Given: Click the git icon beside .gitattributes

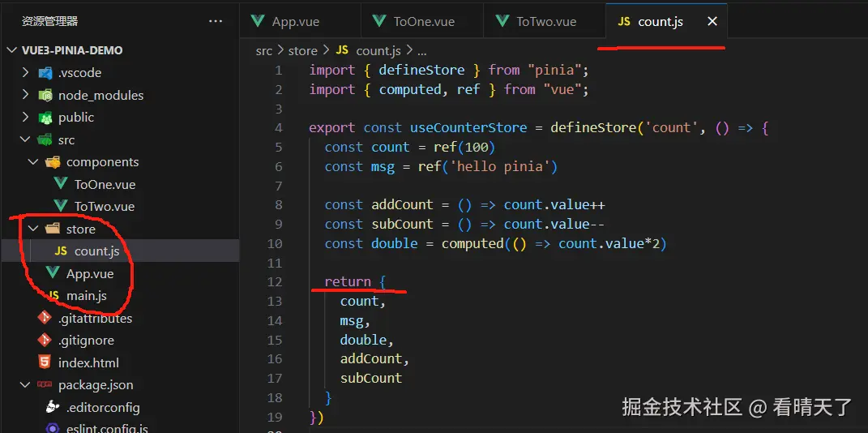Looking at the screenshot, I should 45,318.
